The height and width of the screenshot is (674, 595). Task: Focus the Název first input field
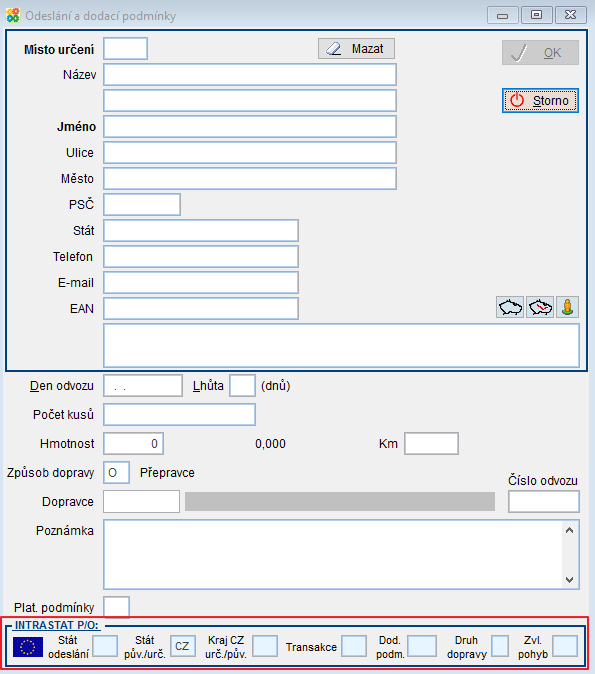pyautogui.click(x=250, y=75)
